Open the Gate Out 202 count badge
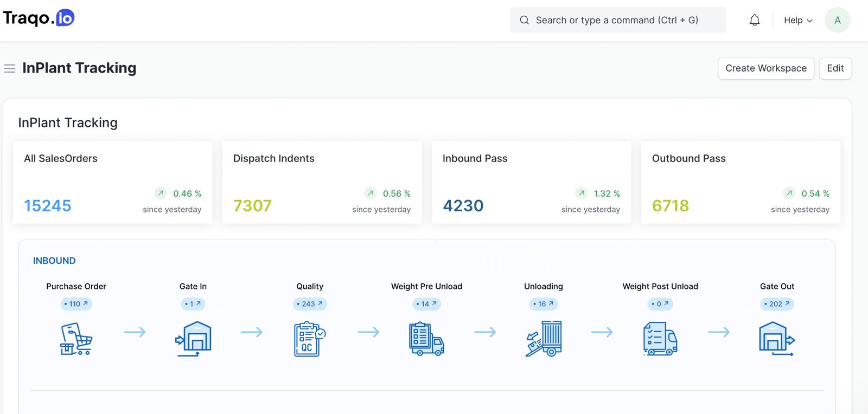868x414 pixels. tap(777, 304)
